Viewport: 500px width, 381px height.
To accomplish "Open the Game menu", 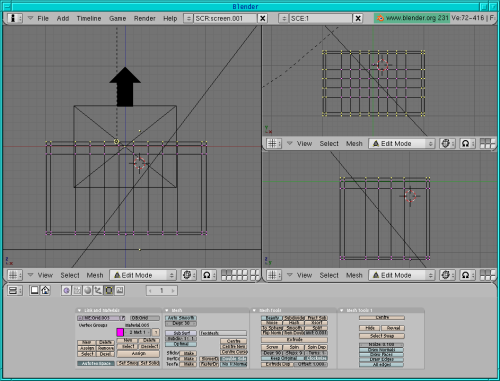I will click(x=118, y=18).
